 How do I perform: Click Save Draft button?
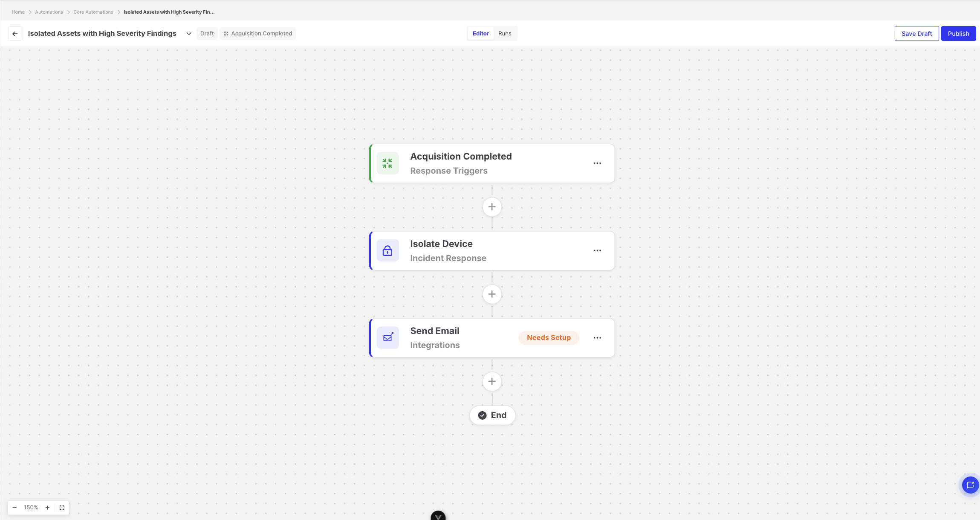coord(916,34)
